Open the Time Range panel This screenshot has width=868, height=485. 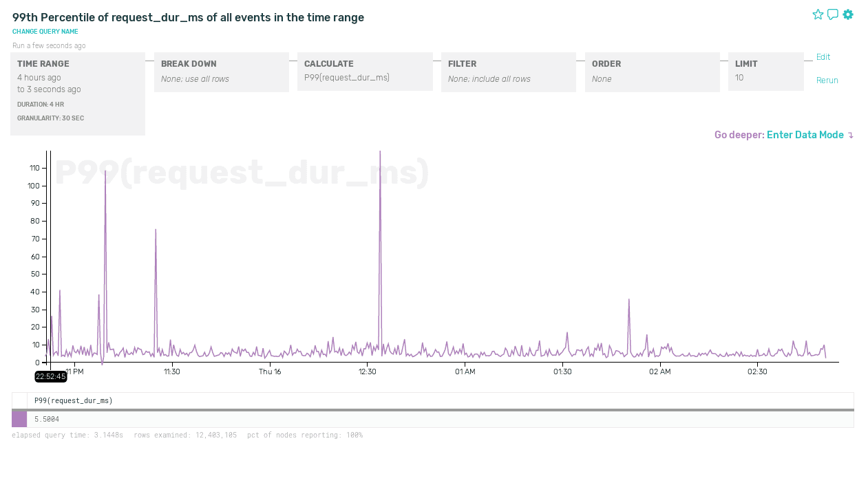[x=78, y=94]
